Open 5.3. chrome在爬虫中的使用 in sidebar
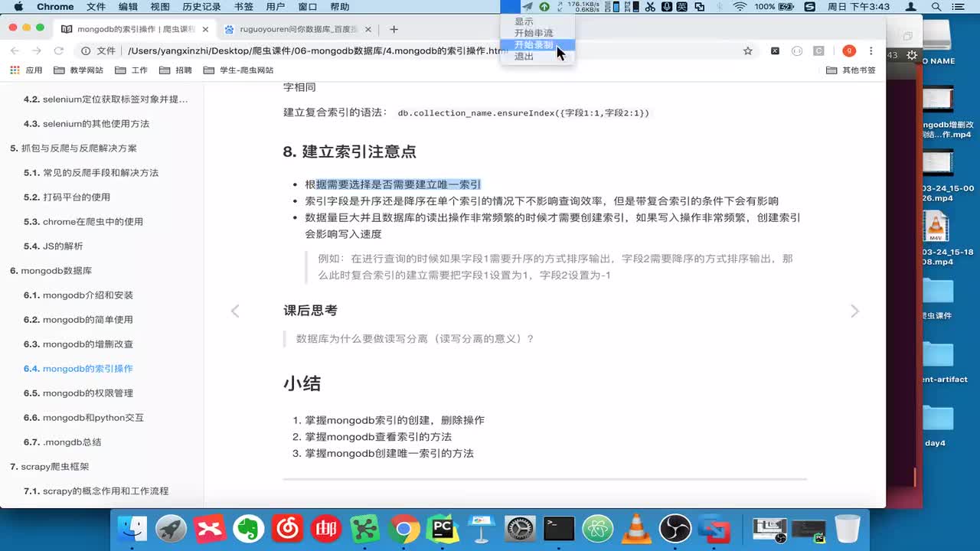 pyautogui.click(x=83, y=222)
